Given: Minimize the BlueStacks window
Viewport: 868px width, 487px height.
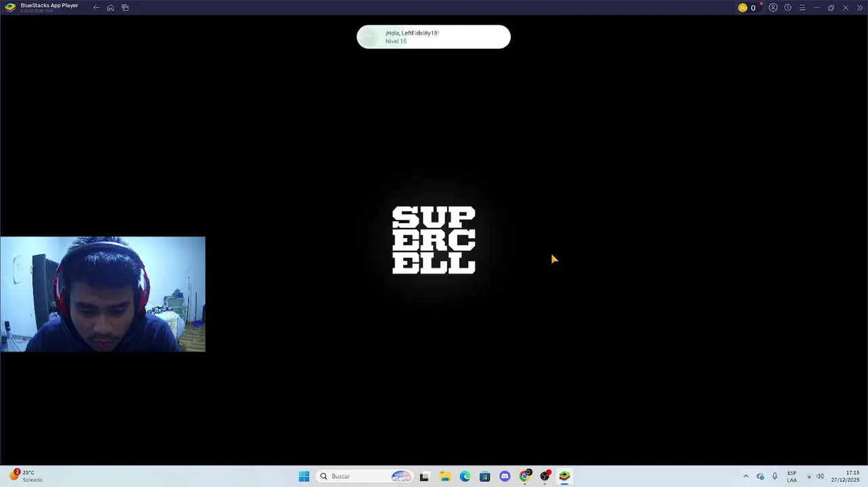Looking at the screenshot, I should [x=817, y=7].
